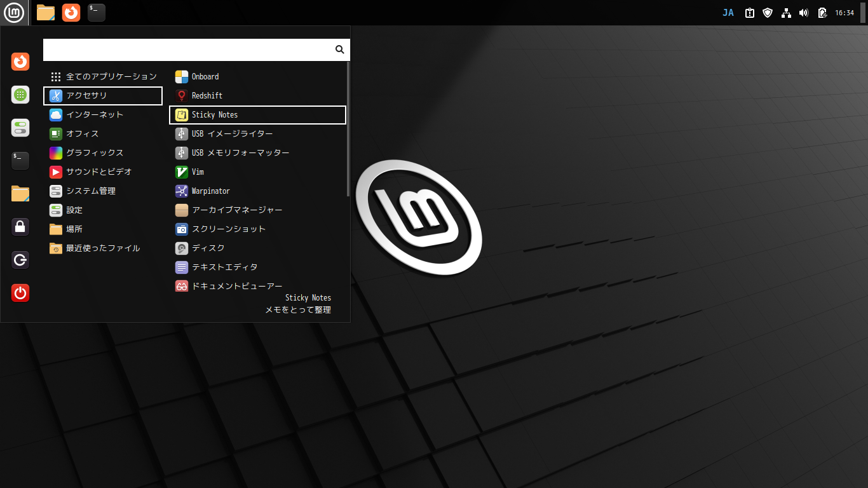Open the Files launcher in the panel
Image resolution: width=868 pixels, height=488 pixels.
click(x=46, y=13)
